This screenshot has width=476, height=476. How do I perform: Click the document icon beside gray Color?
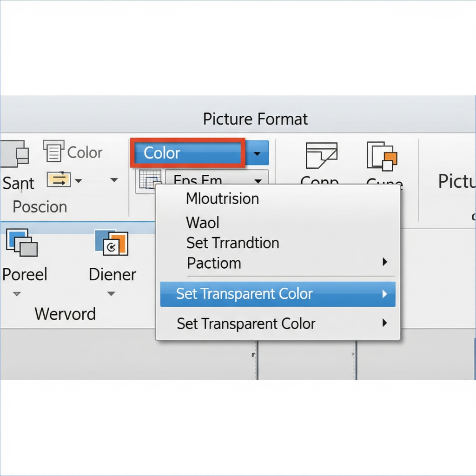(53, 151)
